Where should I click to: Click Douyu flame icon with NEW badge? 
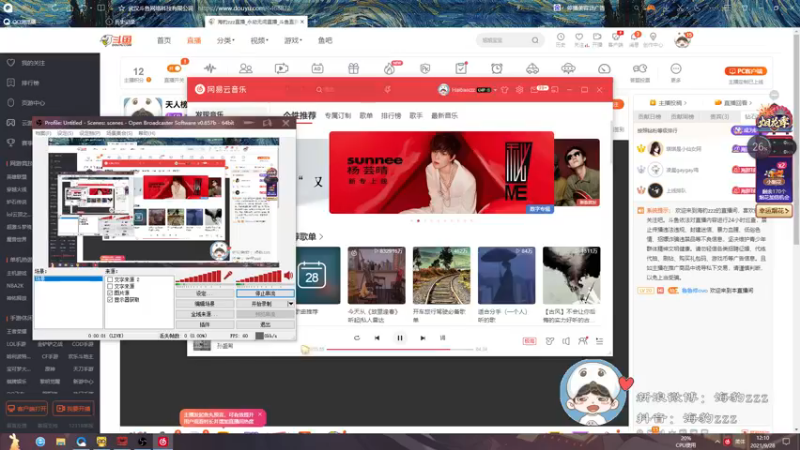tap(389, 68)
